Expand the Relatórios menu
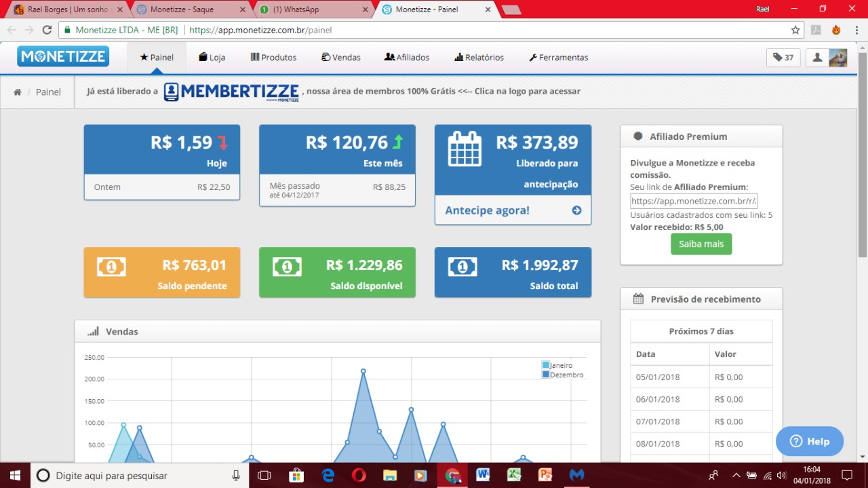 tap(479, 58)
